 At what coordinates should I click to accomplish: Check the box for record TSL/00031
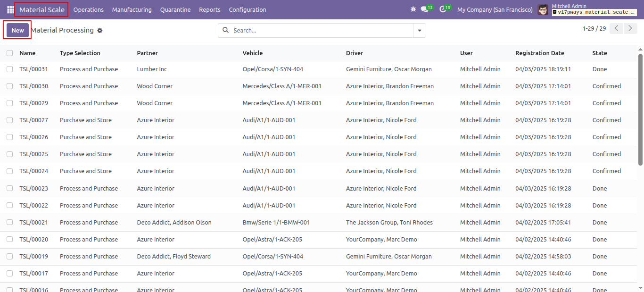click(10, 69)
